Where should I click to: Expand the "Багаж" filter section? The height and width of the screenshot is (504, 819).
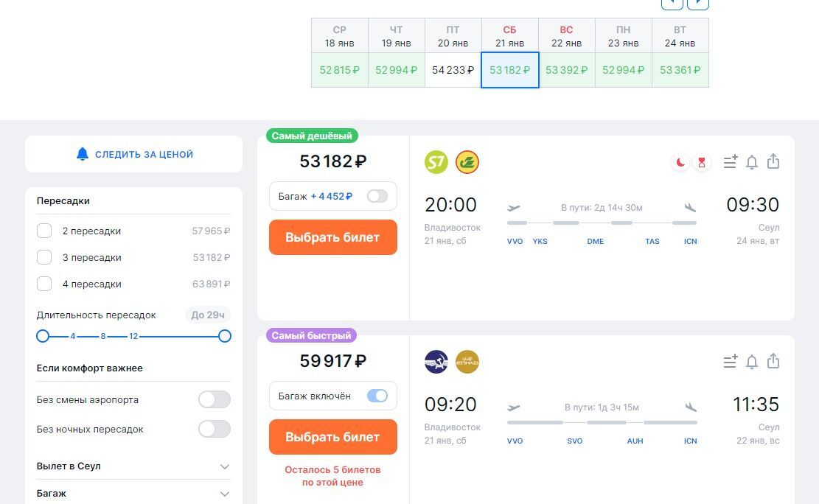pos(225,494)
